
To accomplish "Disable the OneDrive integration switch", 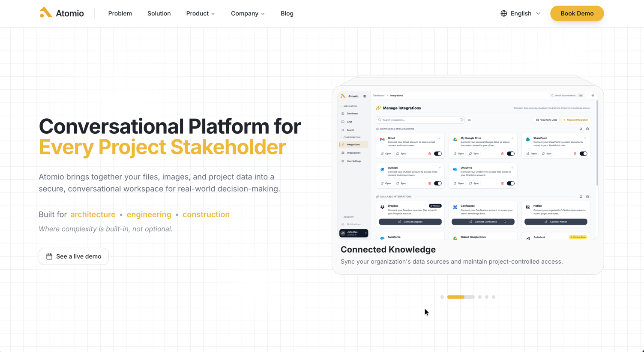I will click(x=511, y=184).
